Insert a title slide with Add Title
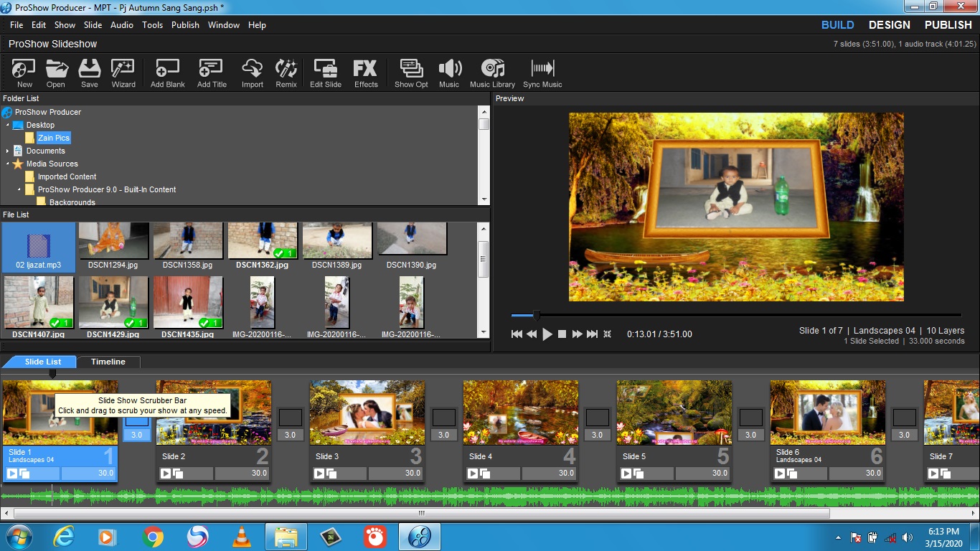Viewport: 980px width, 551px height. click(212, 74)
